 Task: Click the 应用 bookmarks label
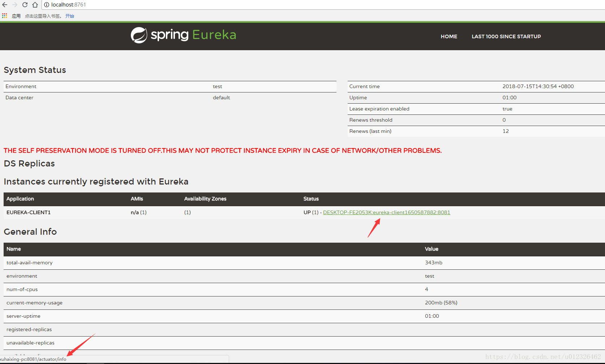pos(16,16)
